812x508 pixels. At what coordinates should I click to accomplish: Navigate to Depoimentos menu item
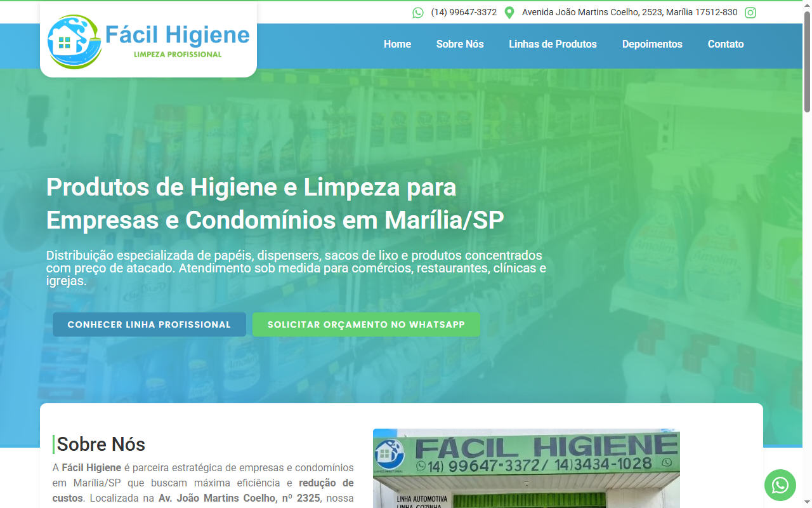tap(652, 44)
